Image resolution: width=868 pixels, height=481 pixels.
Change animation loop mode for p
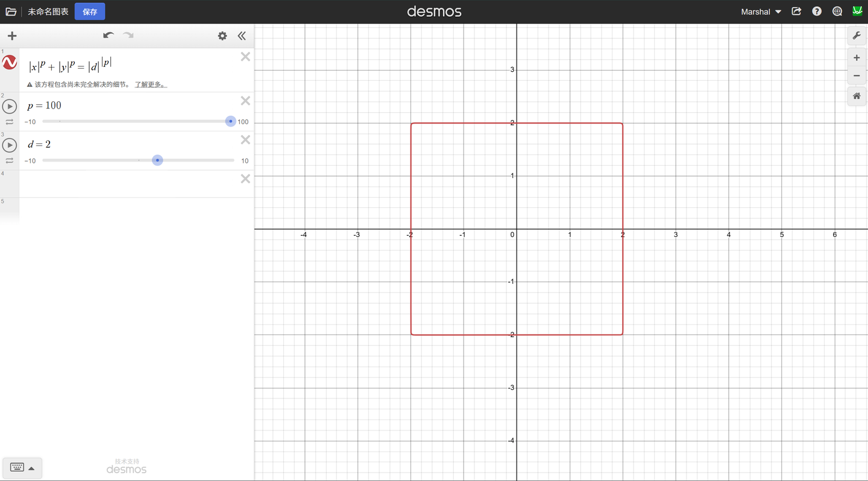pyautogui.click(x=10, y=122)
